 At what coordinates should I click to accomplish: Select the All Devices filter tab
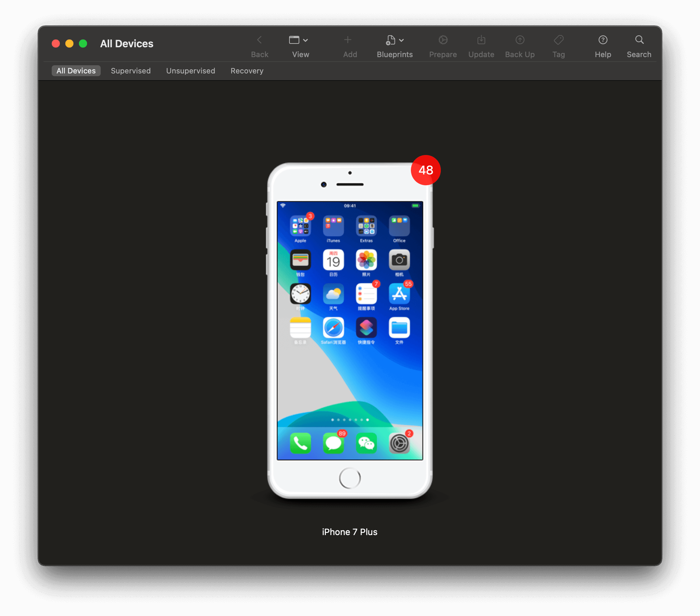coord(76,71)
